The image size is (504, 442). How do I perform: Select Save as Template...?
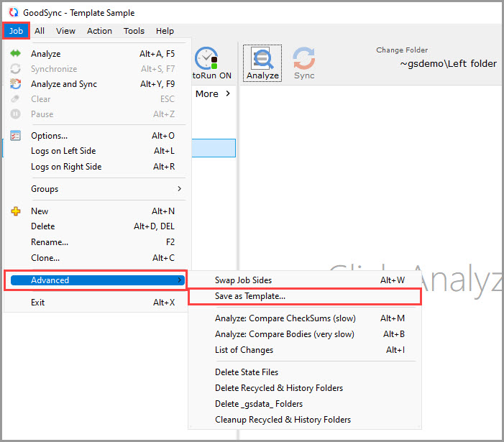(304, 296)
